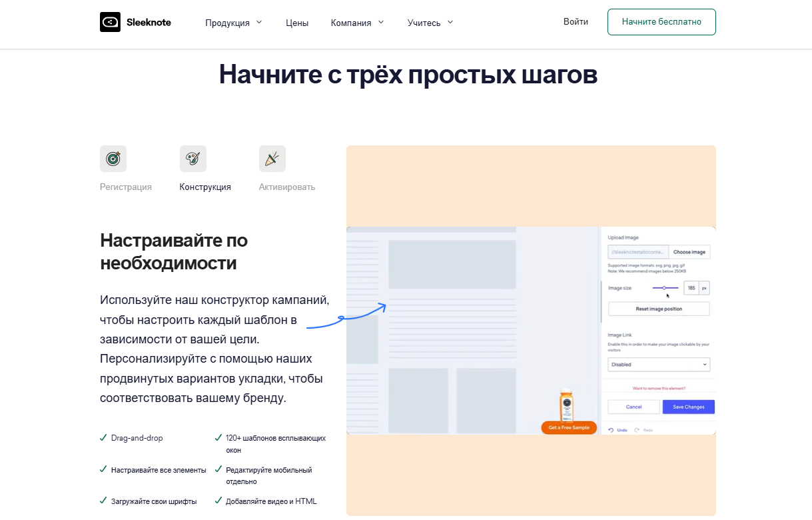The width and height of the screenshot is (812, 520).
Task: Click the Redo icon in the editor panel
Action: point(637,430)
